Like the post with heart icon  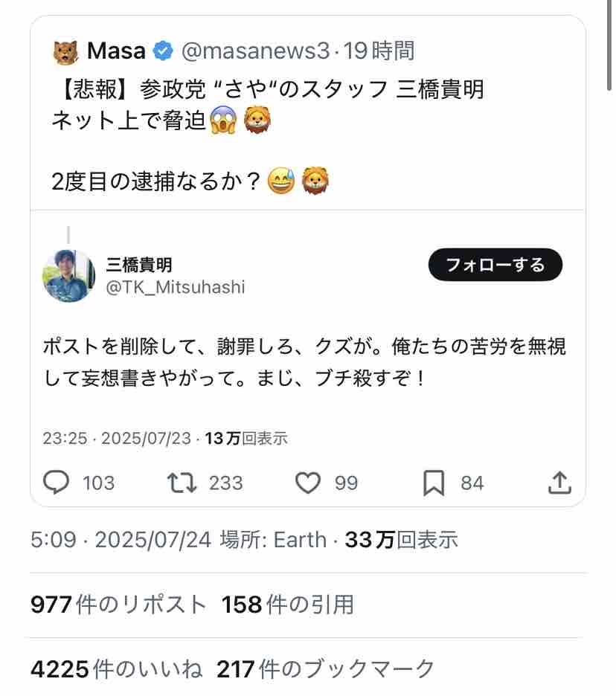tap(308, 483)
